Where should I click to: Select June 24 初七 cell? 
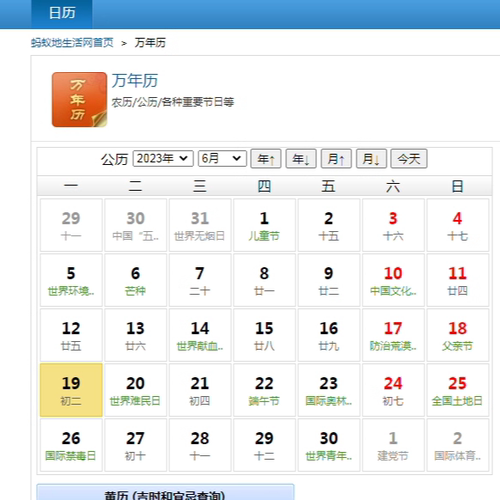(x=393, y=390)
